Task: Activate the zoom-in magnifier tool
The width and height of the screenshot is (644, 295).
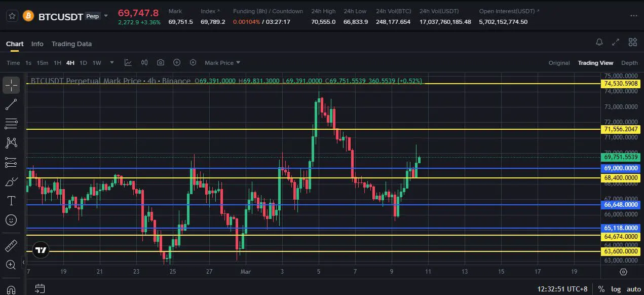Action: point(11,265)
